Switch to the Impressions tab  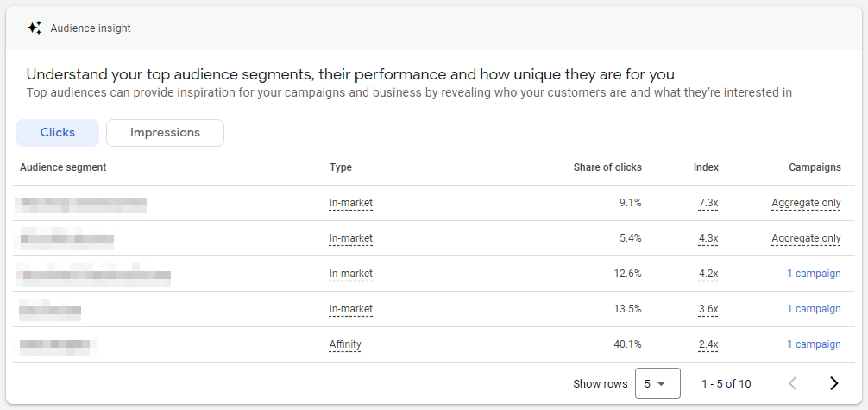click(165, 133)
